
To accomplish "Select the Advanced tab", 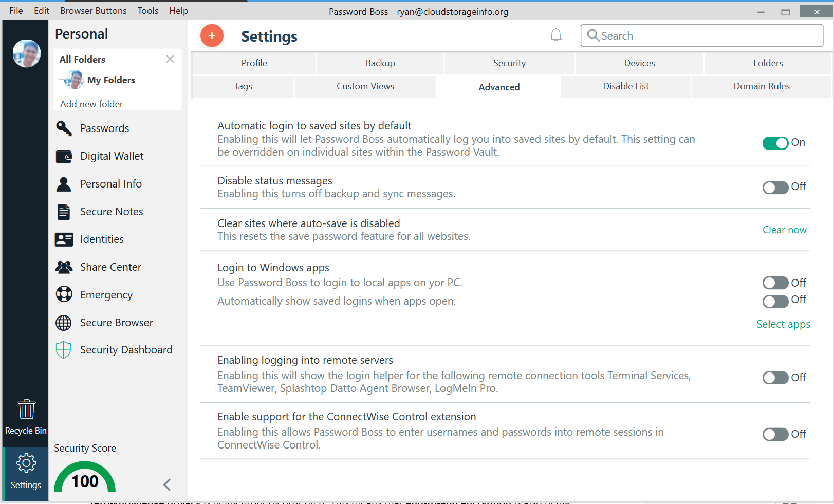I will pyautogui.click(x=499, y=87).
